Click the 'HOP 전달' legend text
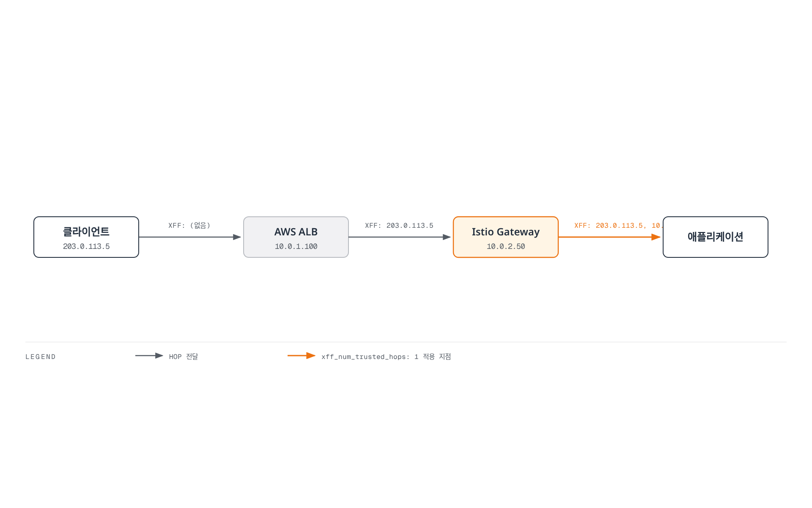 click(x=184, y=356)
